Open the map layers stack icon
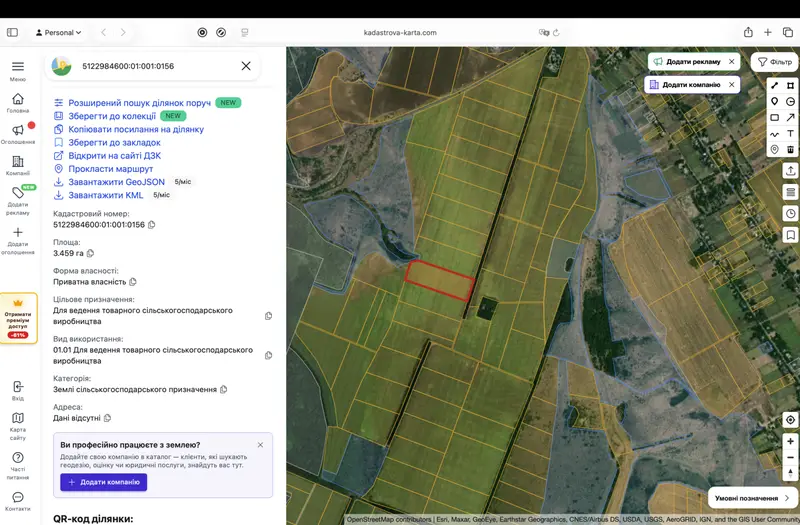Image resolution: width=800 pixels, height=525 pixels. (x=790, y=192)
